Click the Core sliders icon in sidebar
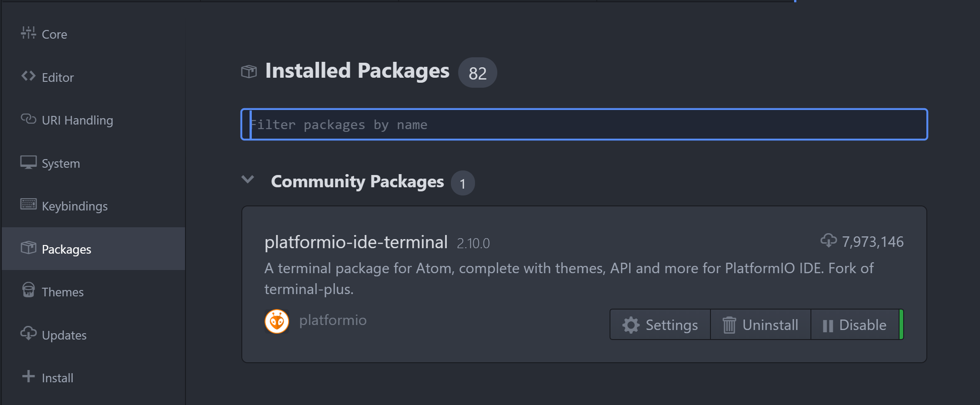980x405 pixels. click(x=28, y=33)
